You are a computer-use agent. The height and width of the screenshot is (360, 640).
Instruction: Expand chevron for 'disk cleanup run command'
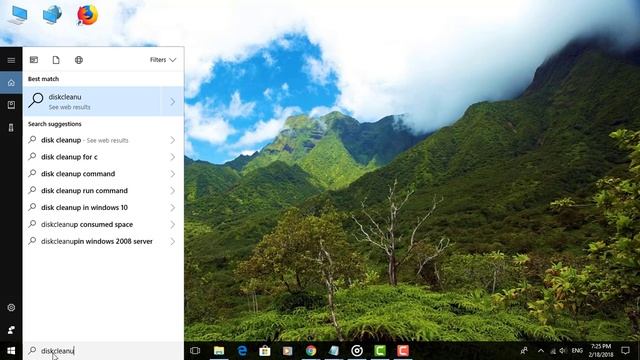173,191
